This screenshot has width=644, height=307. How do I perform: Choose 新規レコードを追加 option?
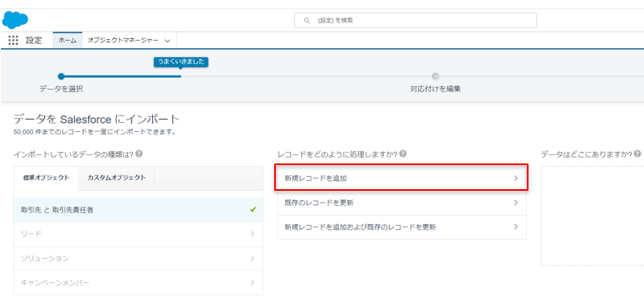401,178
